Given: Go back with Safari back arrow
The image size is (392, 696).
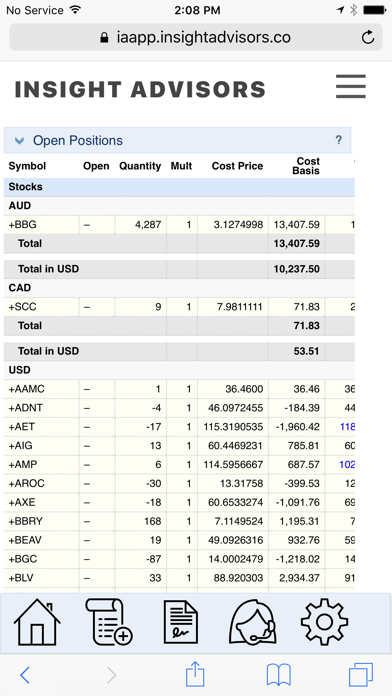Looking at the screenshot, I should tap(25, 675).
